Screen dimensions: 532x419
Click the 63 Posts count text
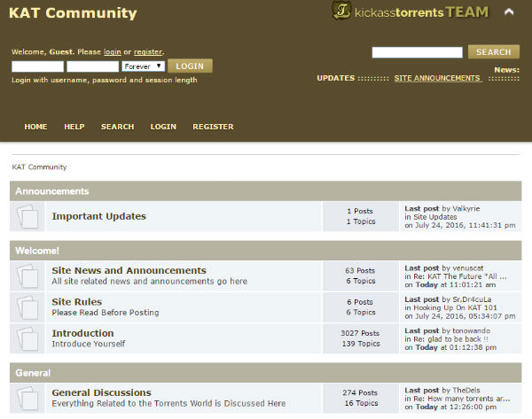click(x=360, y=270)
